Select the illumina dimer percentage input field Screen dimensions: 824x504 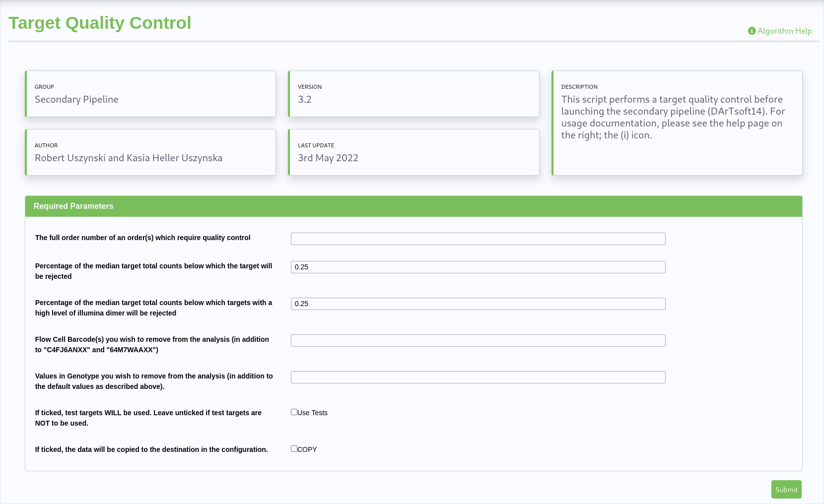pyautogui.click(x=478, y=304)
